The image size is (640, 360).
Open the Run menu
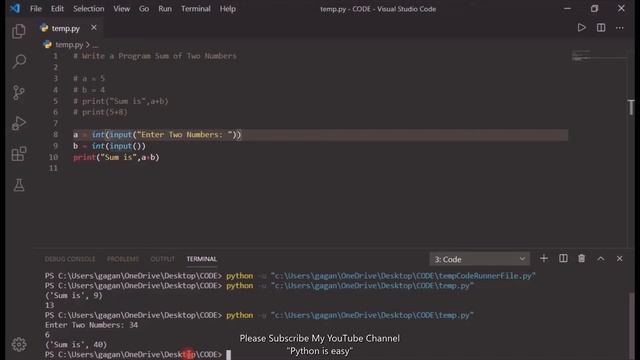(165, 9)
